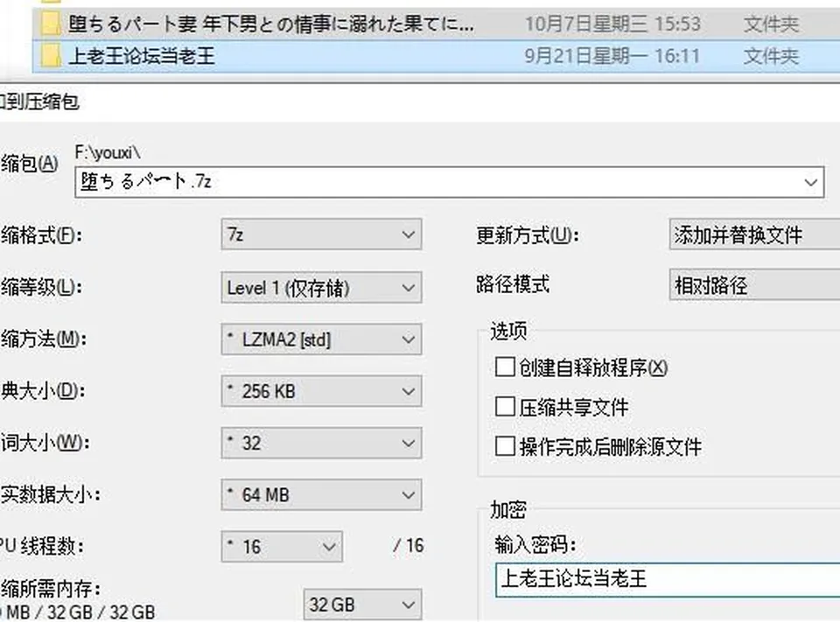
Task: Expand the 32 GB memory limit dropdown
Action: (x=362, y=605)
